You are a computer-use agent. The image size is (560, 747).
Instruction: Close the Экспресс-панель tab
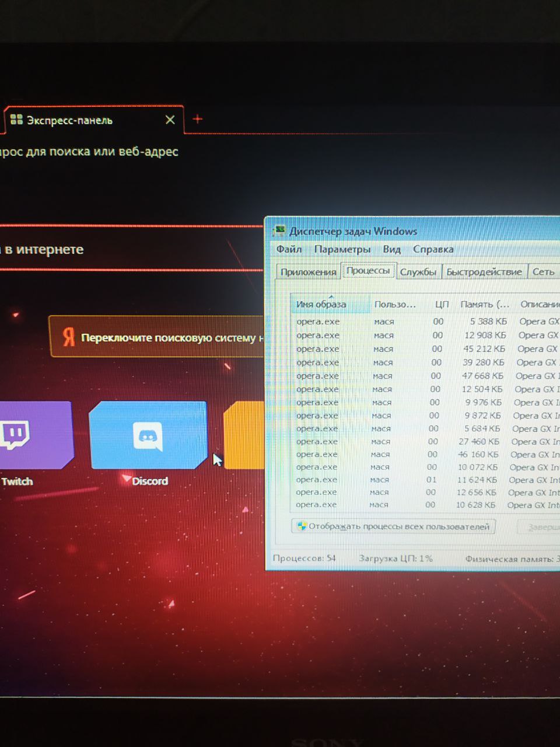pos(170,120)
